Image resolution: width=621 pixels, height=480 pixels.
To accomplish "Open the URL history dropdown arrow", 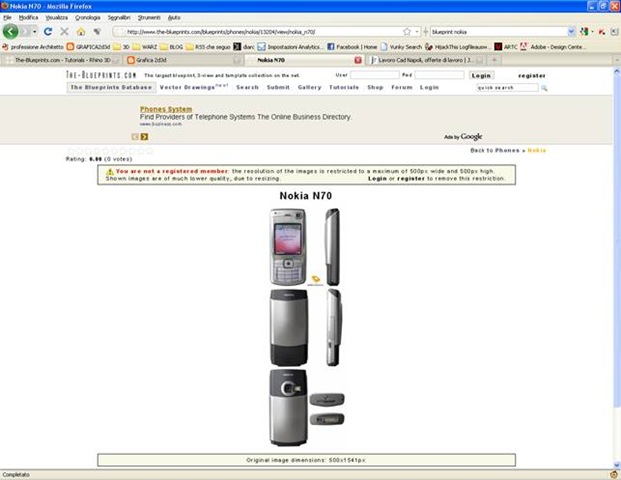I will pos(417,32).
